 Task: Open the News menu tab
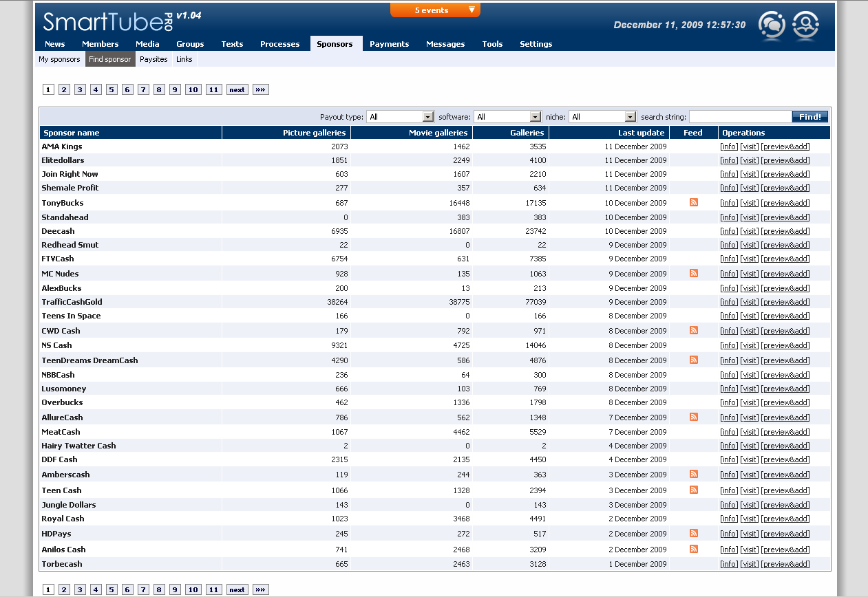point(55,44)
